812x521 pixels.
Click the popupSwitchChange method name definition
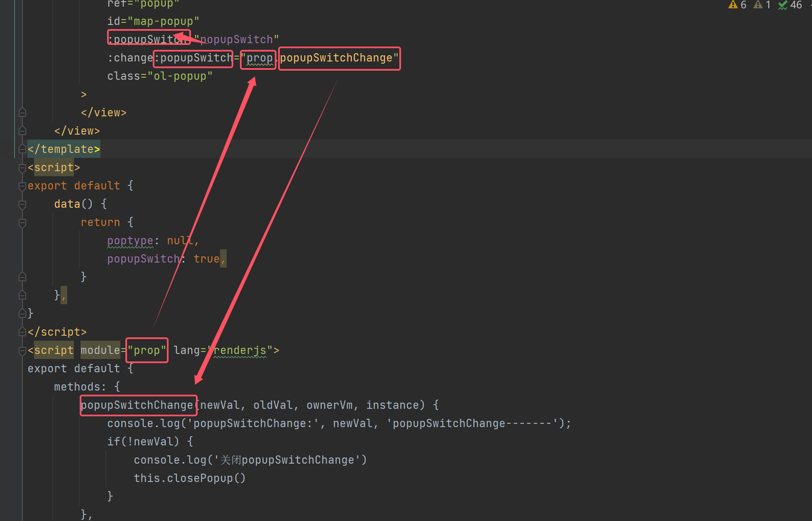point(137,405)
